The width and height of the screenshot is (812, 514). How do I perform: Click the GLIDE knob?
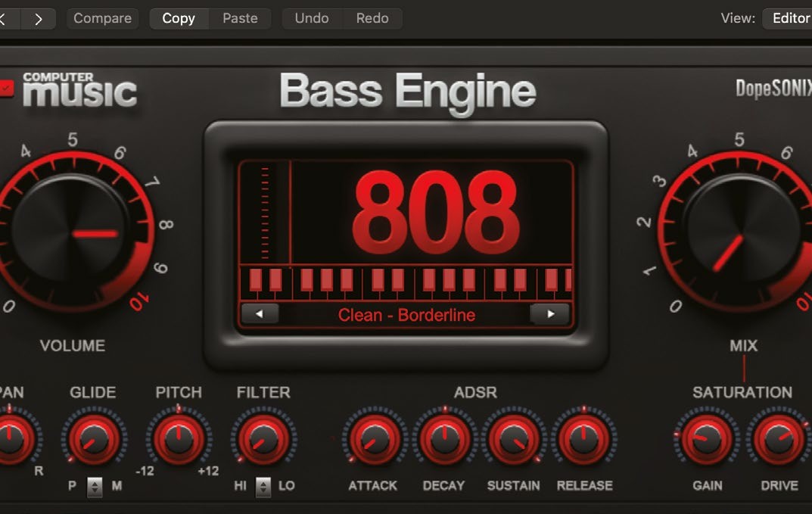pos(94,439)
